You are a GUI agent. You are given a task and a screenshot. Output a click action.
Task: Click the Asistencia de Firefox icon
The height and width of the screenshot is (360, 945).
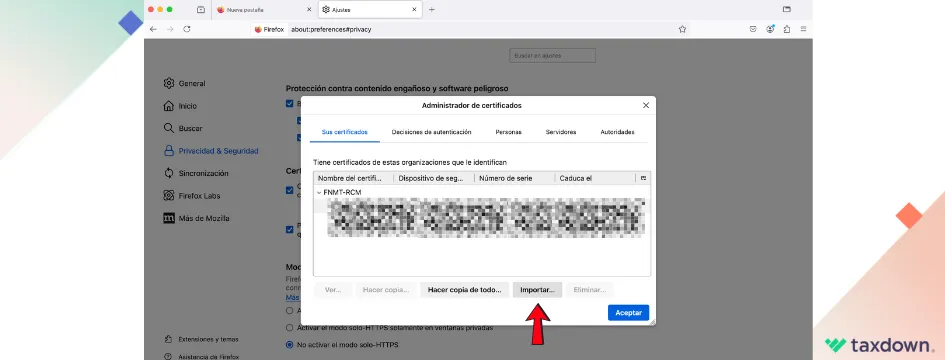click(168, 356)
